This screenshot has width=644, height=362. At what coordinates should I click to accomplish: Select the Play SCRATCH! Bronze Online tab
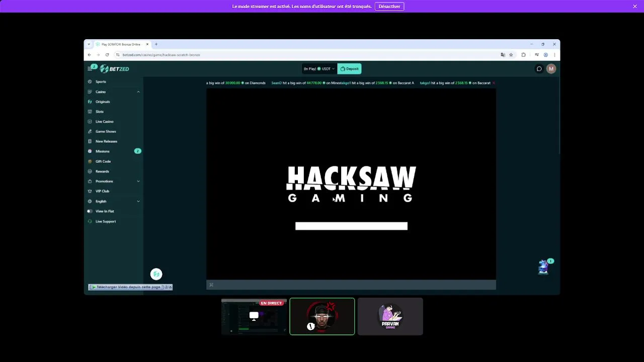click(x=122, y=44)
